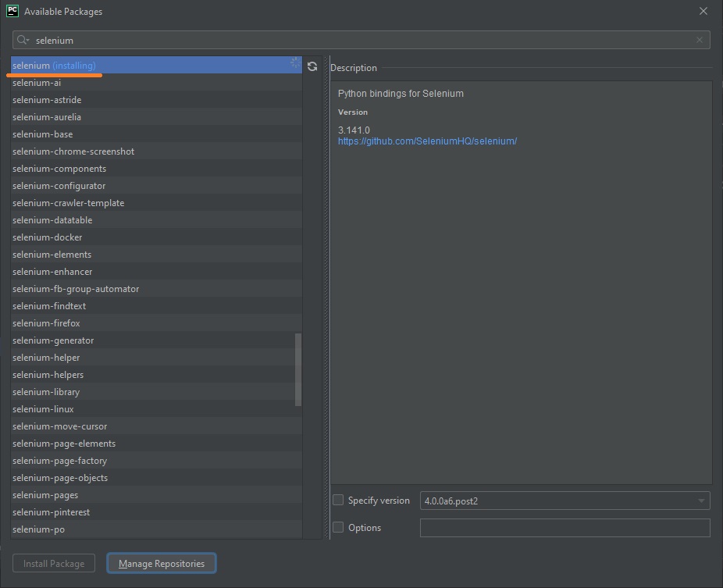
Task: Select selenium-page-elements package
Action: coord(156,444)
